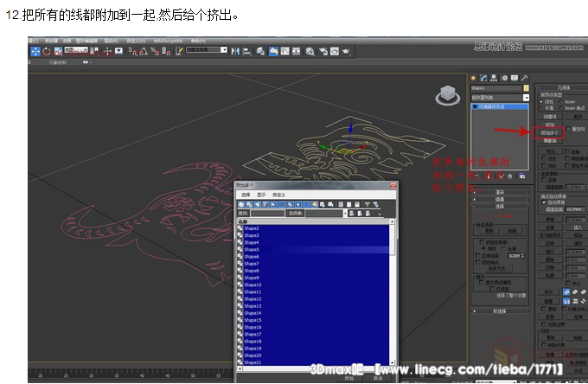
Task: Open the Material Editor icon
Action: point(310,51)
